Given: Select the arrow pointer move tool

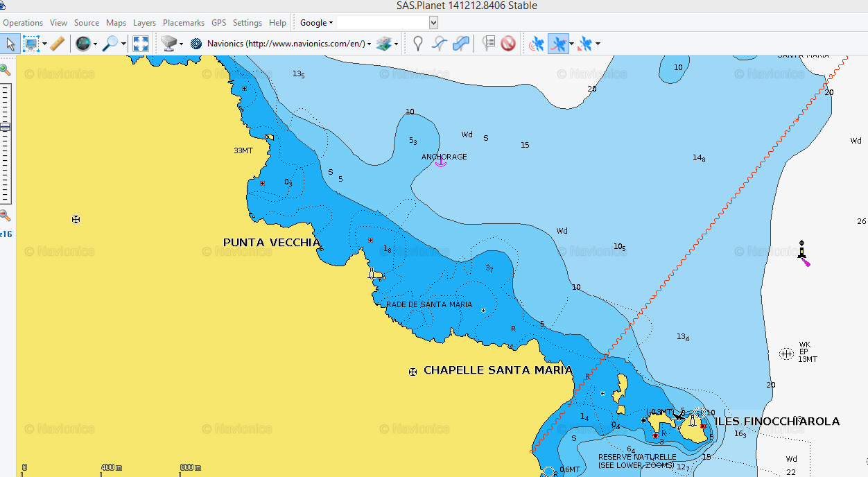Looking at the screenshot, I should tap(10, 44).
